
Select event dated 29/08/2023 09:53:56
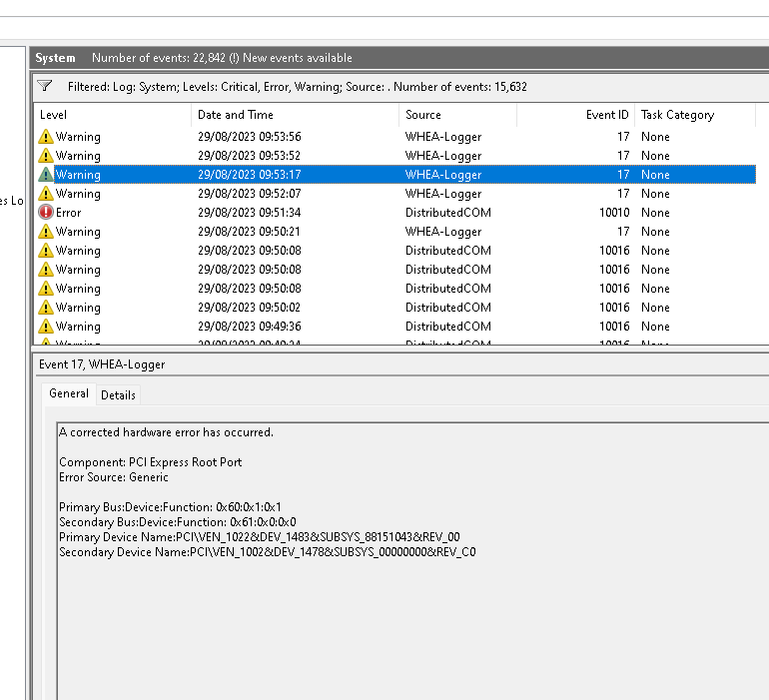(394, 137)
